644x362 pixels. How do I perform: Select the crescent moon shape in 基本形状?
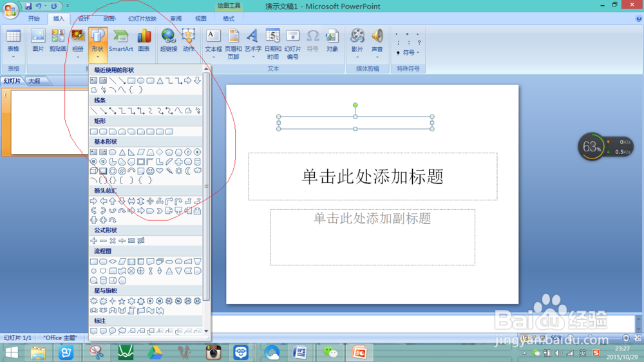(188, 171)
